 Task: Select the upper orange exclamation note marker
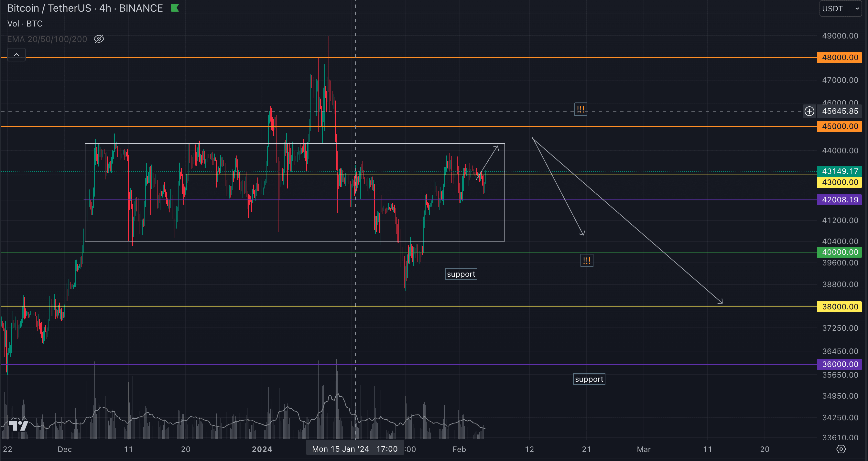click(580, 109)
